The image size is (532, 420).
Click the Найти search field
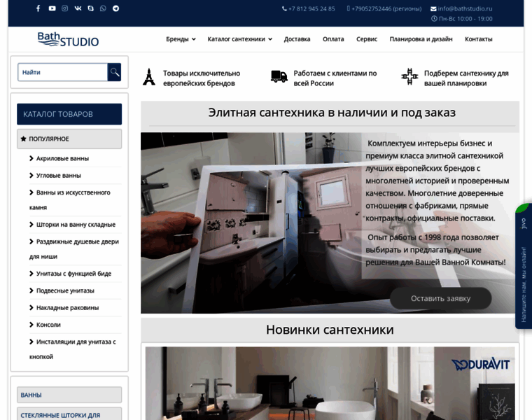[63, 72]
